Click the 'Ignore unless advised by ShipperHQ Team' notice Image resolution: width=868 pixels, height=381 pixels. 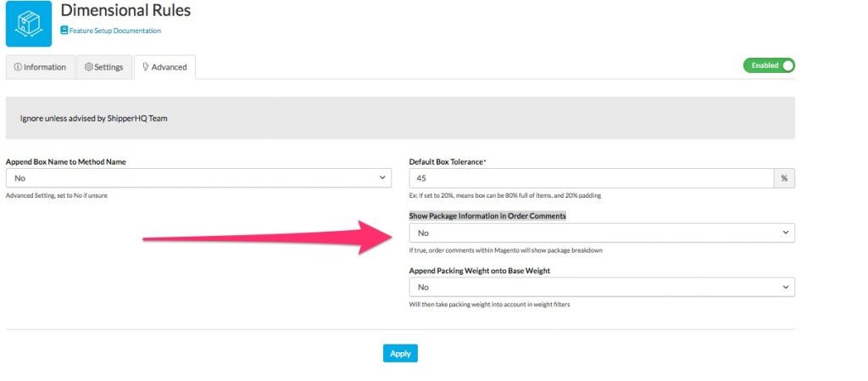[x=94, y=118]
